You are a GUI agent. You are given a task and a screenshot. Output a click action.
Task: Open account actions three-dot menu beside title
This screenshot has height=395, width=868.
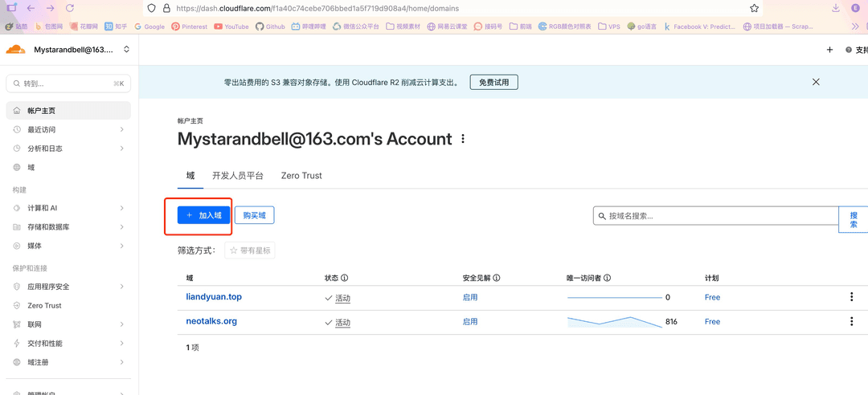pyautogui.click(x=463, y=139)
